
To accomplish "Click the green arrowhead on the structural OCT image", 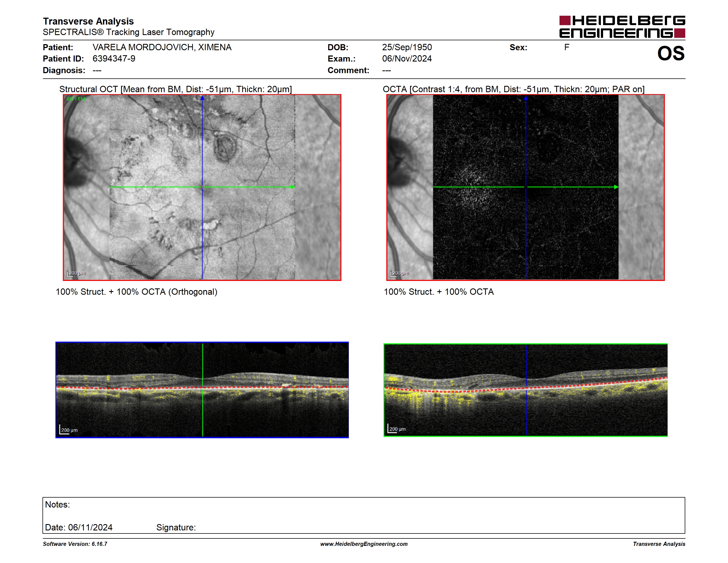I will (292, 187).
